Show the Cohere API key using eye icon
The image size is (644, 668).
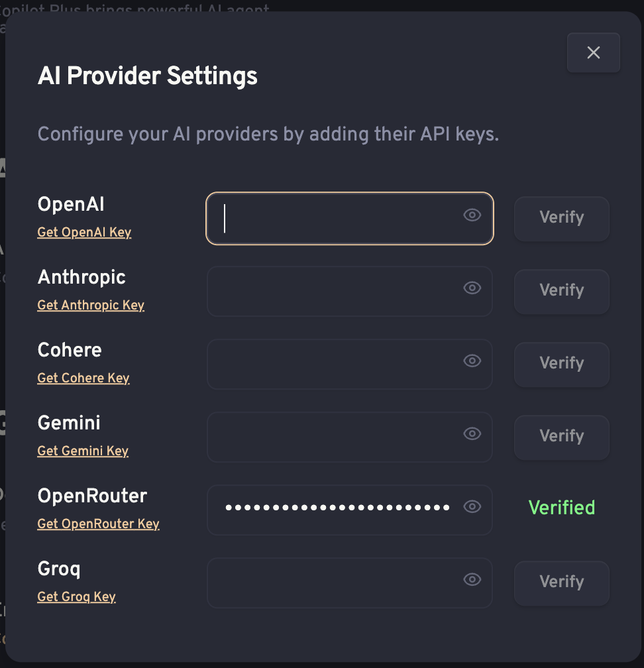(472, 361)
